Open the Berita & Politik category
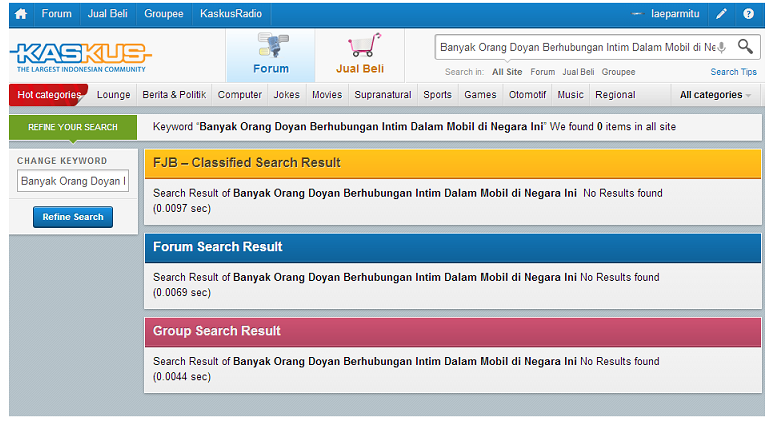The height and width of the screenshot is (427, 775). [174, 95]
